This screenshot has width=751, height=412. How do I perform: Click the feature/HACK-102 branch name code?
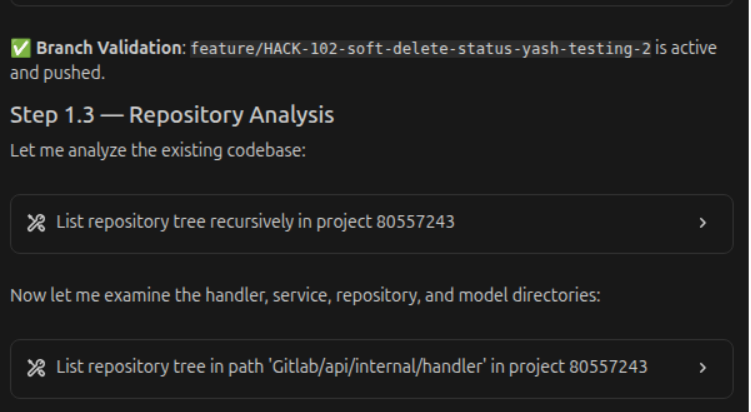(420, 48)
